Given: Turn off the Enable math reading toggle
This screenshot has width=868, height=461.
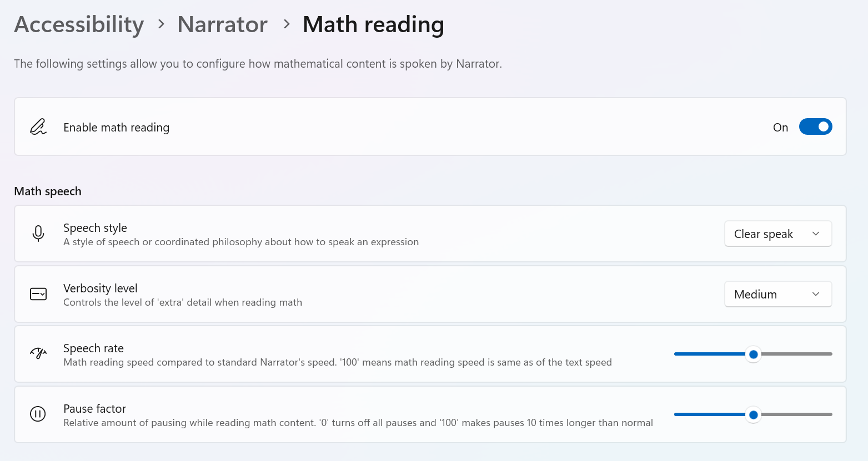Looking at the screenshot, I should click(815, 127).
